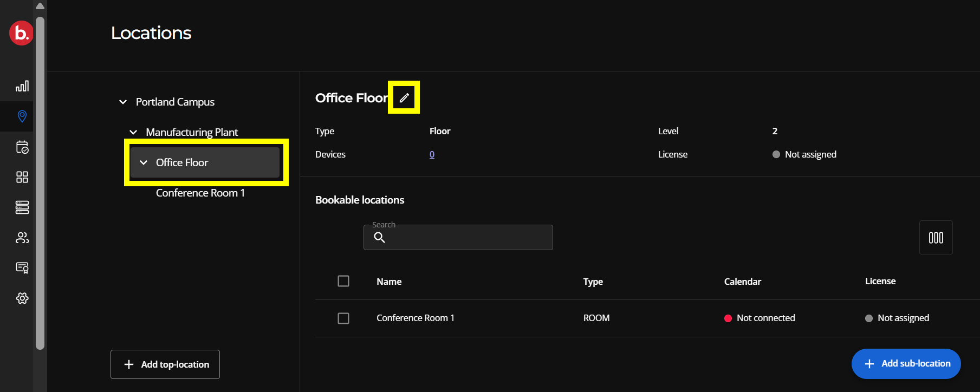Open the settings gear icon
The image size is (980, 392).
tap(22, 298)
